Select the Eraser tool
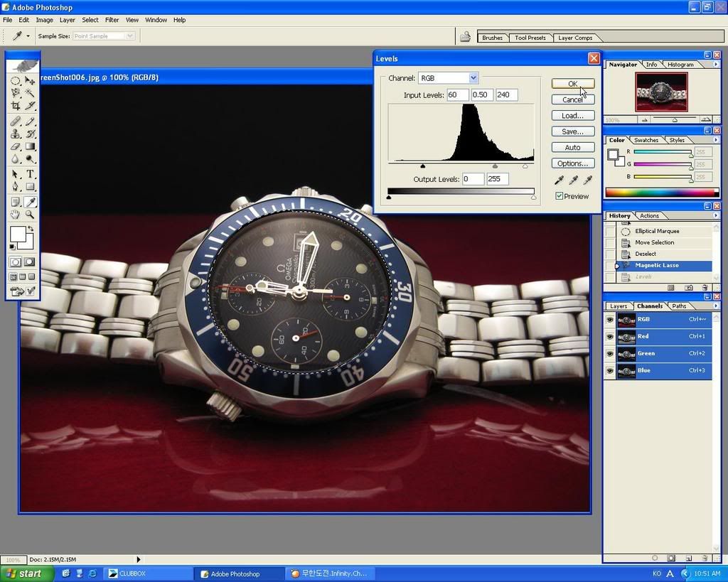 point(16,146)
